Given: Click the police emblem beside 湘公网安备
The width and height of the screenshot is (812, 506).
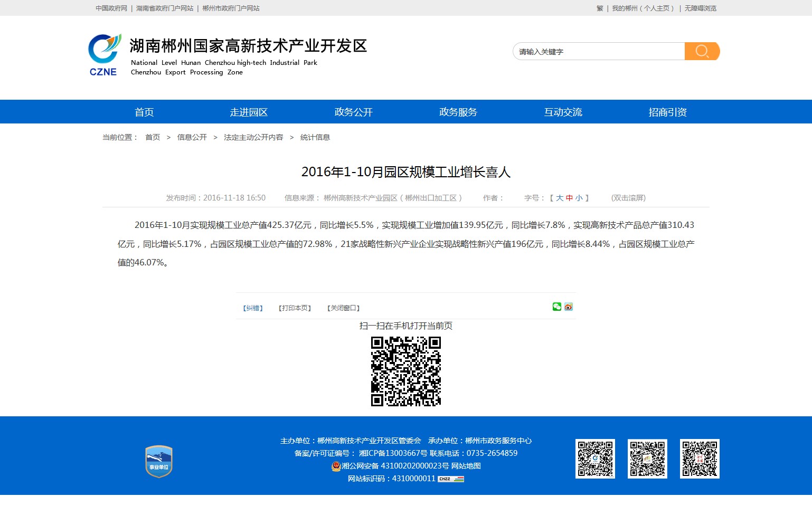Looking at the screenshot, I should [336, 466].
